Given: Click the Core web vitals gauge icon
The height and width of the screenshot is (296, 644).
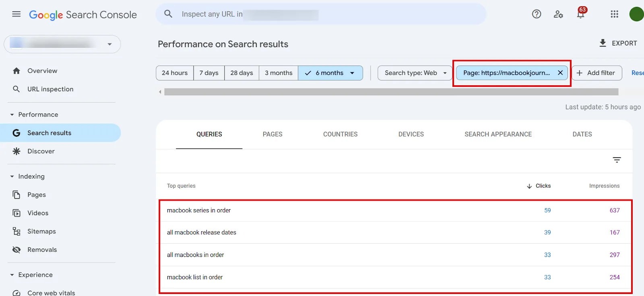Looking at the screenshot, I should pos(17,293).
